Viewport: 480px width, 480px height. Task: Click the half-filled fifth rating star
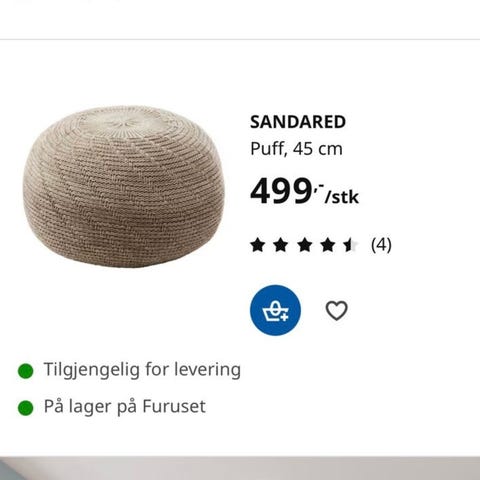(351, 245)
